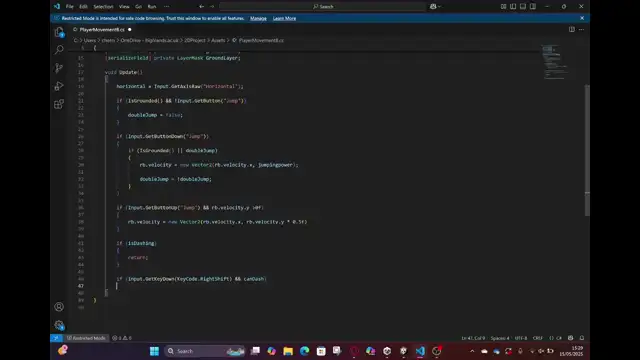The height and width of the screenshot is (360, 640).
Task: Open the Explorer view in activity bar
Action: (x=59, y=32)
